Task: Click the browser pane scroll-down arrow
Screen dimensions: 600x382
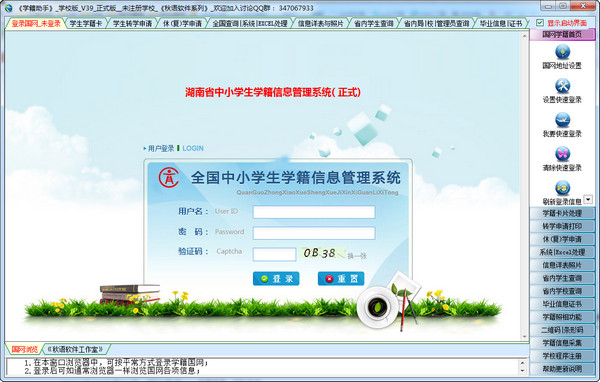Action: click(x=524, y=336)
